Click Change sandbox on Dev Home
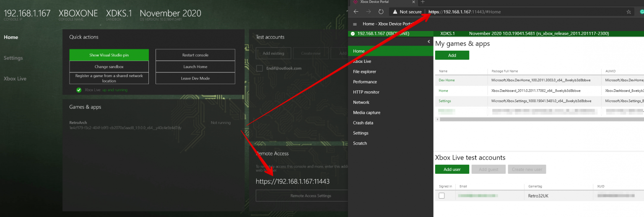Image resolution: width=644 pixels, height=217 pixels. click(x=109, y=67)
